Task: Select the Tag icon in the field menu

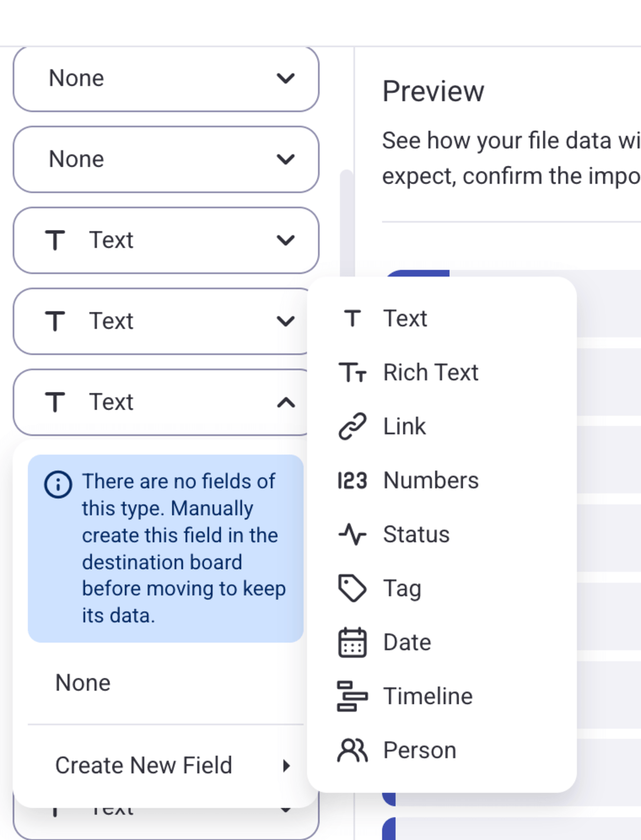Action: click(353, 588)
